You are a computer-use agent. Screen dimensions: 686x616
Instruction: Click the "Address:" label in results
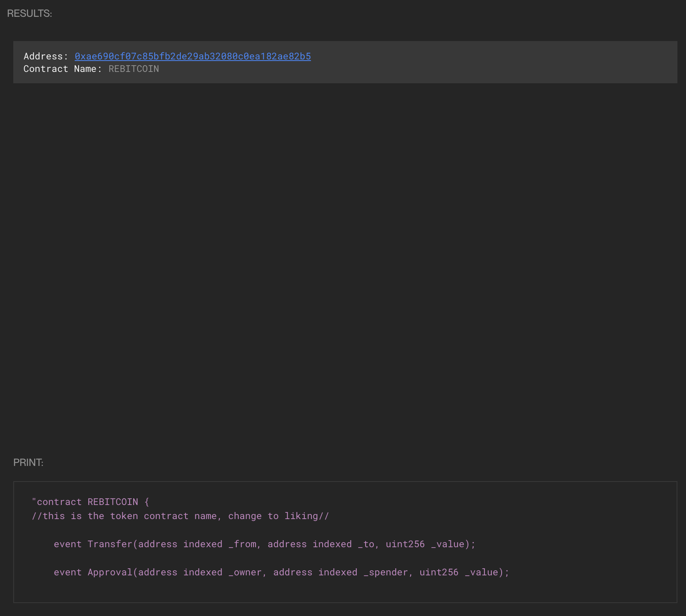(x=46, y=56)
